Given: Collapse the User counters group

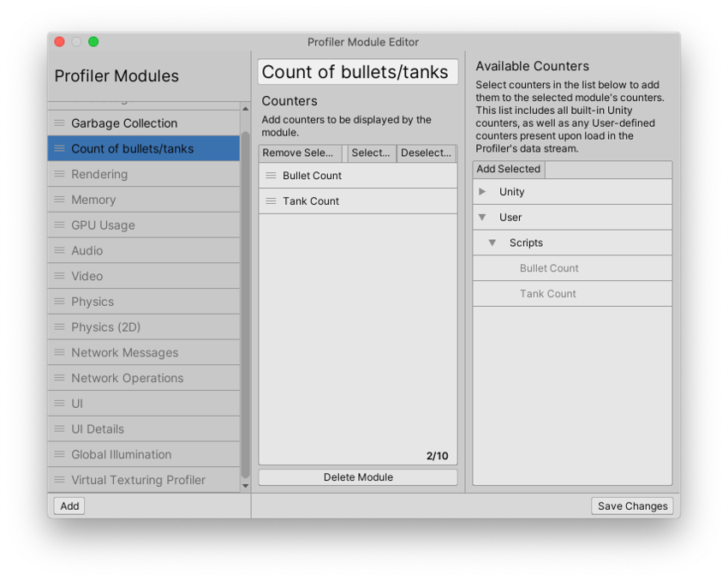Looking at the screenshot, I should click(x=483, y=218).
